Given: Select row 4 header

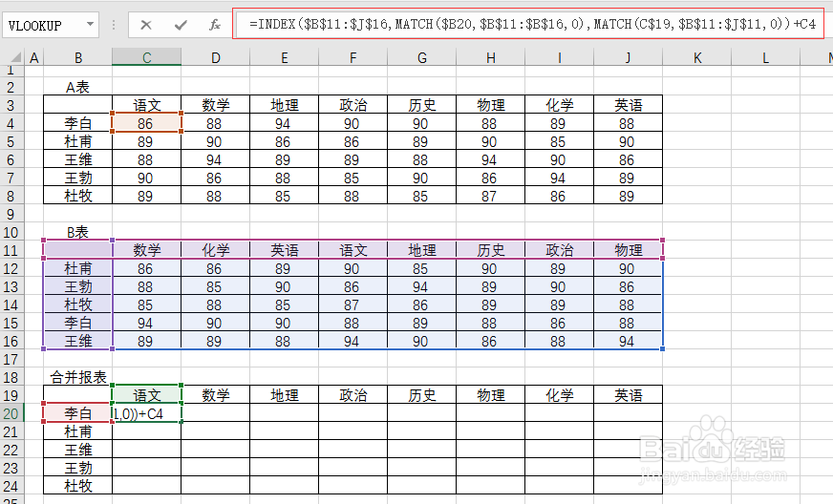Looking at the screenshot, I should coord(11,124).
